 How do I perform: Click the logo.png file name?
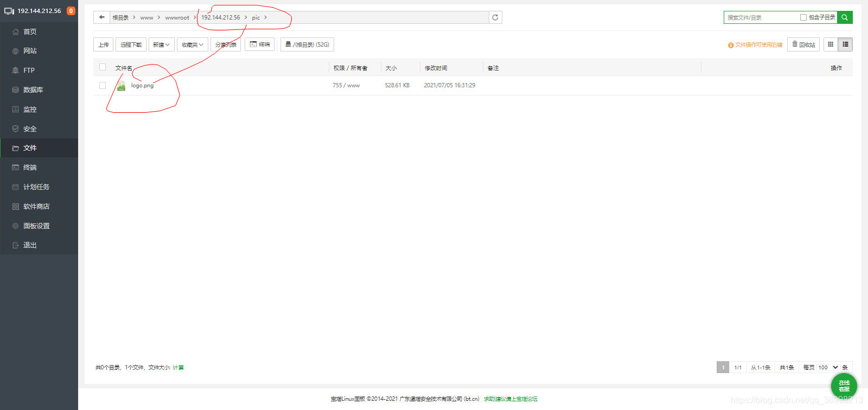142,86
